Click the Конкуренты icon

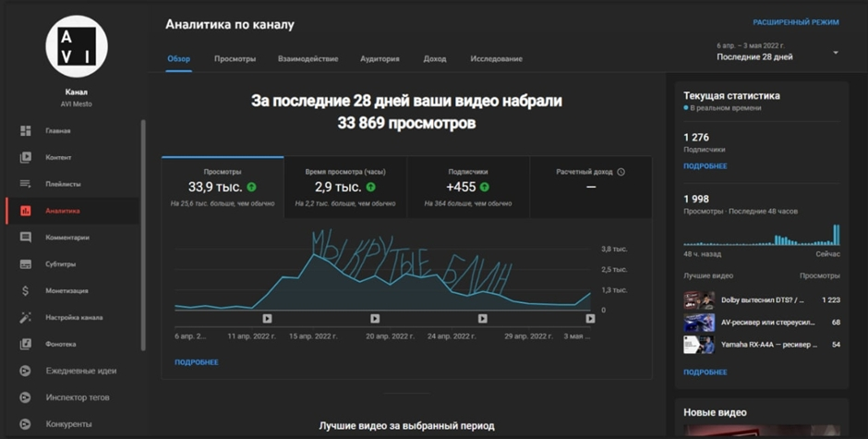(x=26, y=424)
